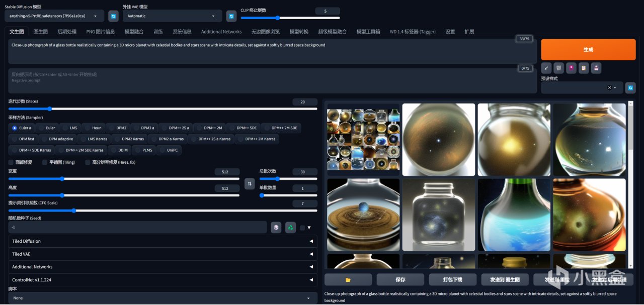Viewport: 644px width, 305px height.
Task: Open the Additional Networks tab
Action: pos(221,32)
